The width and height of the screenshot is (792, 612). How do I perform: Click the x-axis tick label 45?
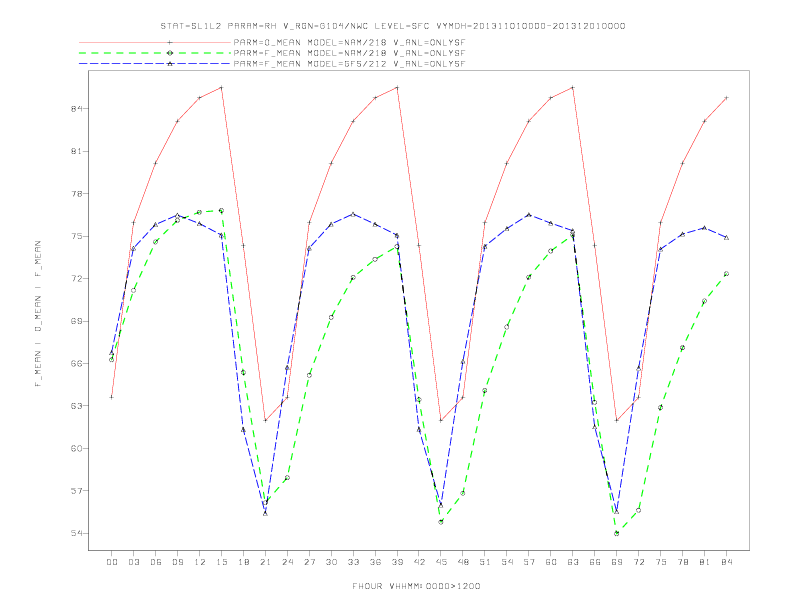tap(441, 562)
